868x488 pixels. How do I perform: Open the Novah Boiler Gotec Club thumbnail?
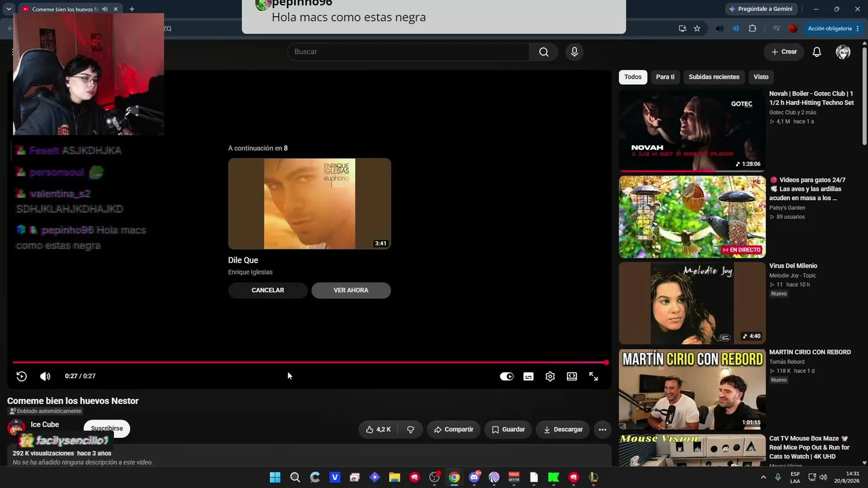(692, 130)
